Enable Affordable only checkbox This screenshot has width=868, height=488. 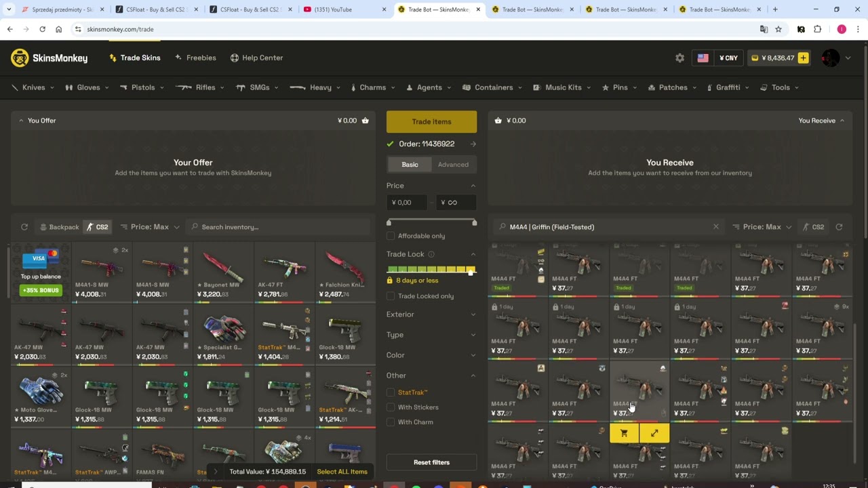coord(391,236)
